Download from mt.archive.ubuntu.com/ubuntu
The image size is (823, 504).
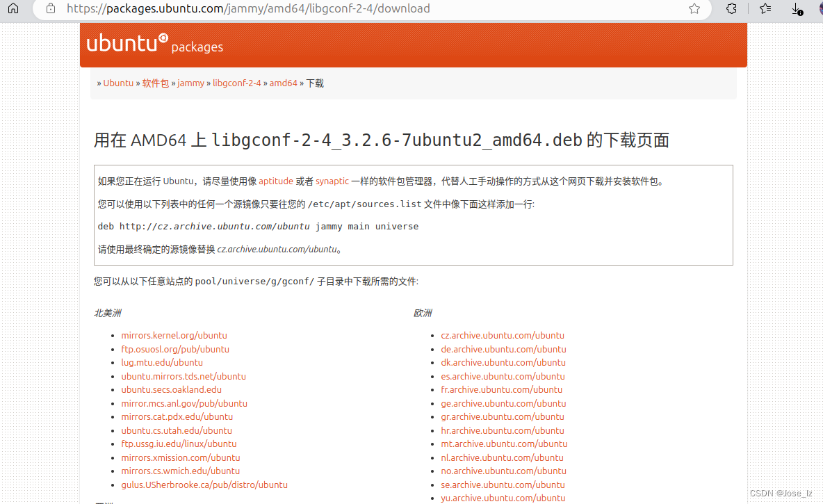coord(504,444)
